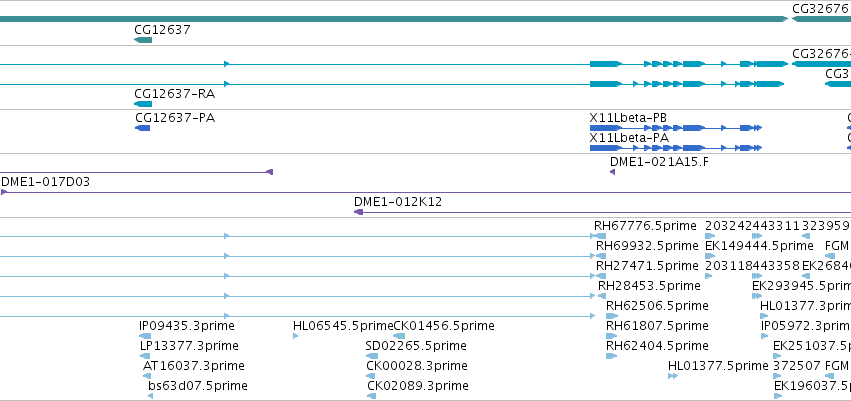Image resolution: width=851 pixels, height=401 pixels.
Task: Click the HL01377.5prime label
Action: tap(718, 366)
